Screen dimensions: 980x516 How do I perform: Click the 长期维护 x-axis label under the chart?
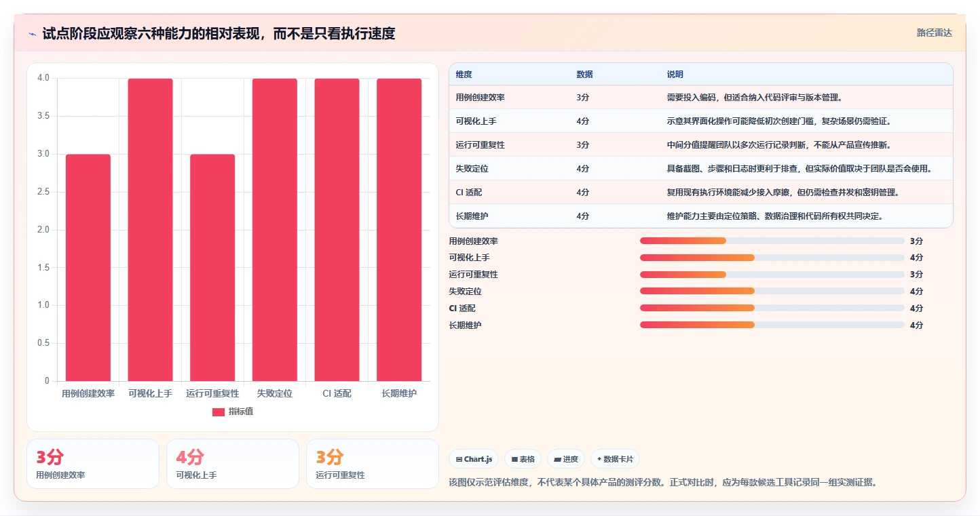click(399, 393)
